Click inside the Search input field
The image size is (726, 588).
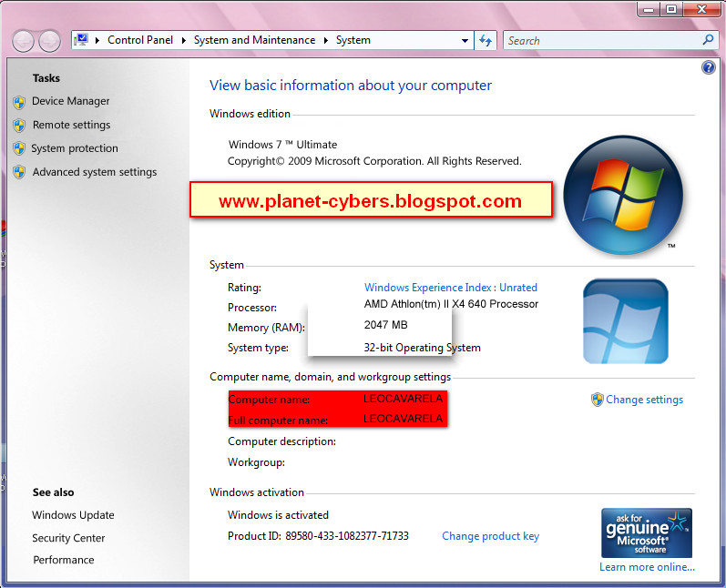[x=602, y=40]
